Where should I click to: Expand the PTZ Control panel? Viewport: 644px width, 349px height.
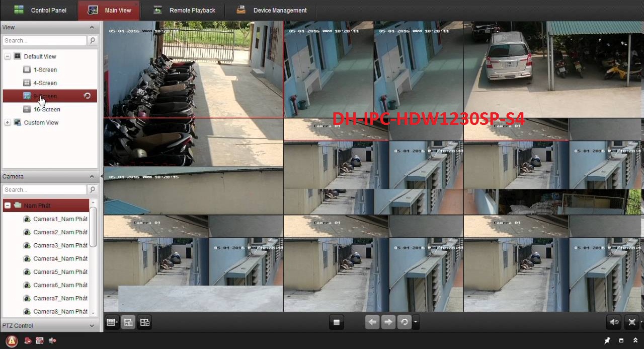coord(92,326)
